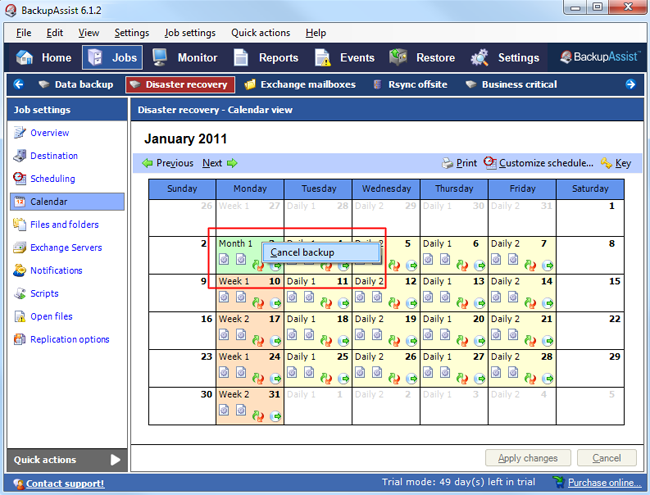The image size is (650, 495).
Task: Click first disk icon on Monday 31
Action: tap(224, 410)
